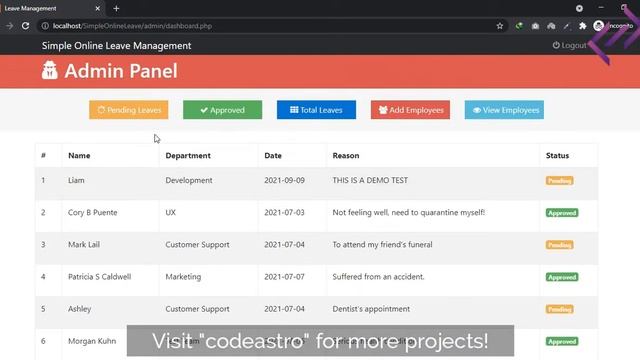640x360 pixels.
Task: Click the date 2021-07-03
Action: (284, 212)
